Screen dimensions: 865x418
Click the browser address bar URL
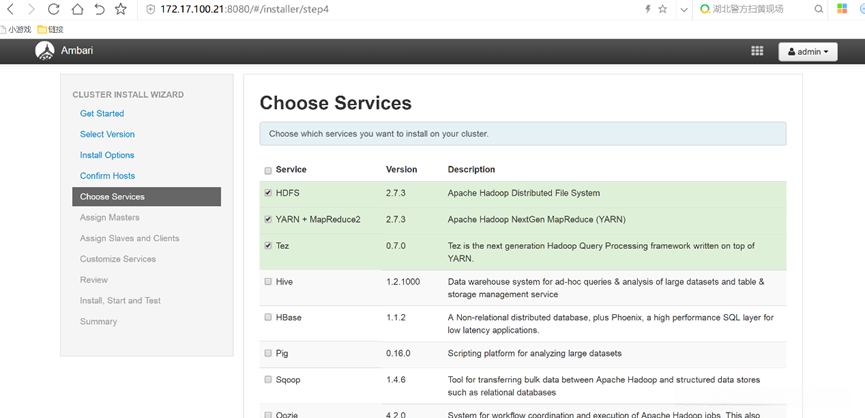tap(230, 9)
